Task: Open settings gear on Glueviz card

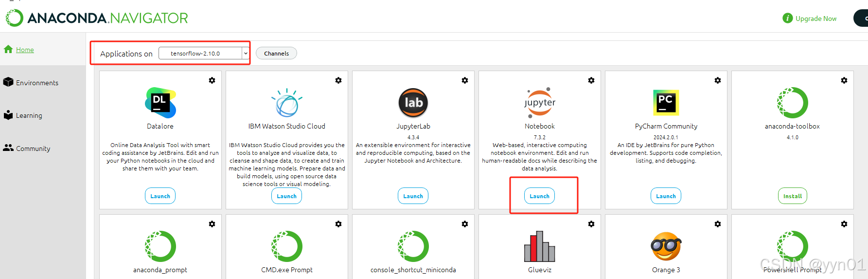Action: (x=591, y=224)
